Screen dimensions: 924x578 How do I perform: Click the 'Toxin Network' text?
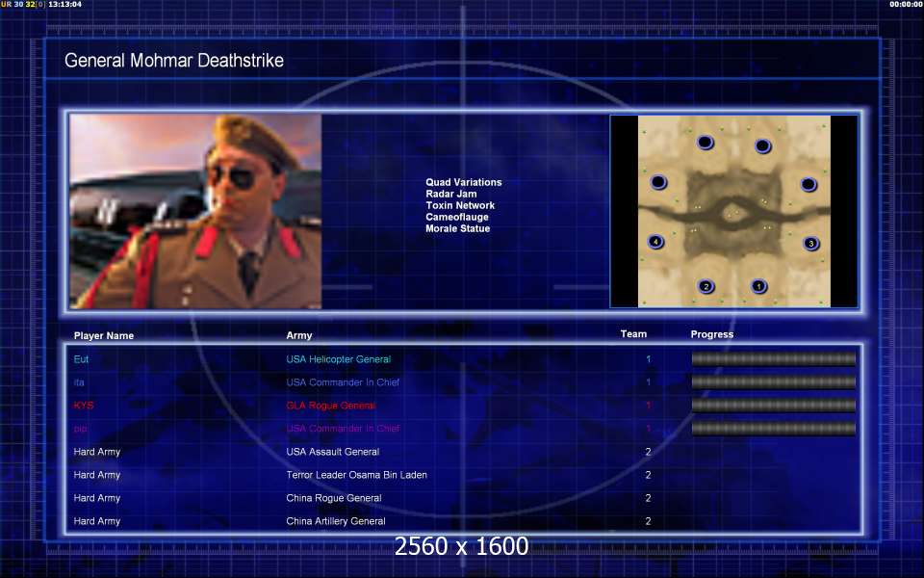[x=460, y=205]
